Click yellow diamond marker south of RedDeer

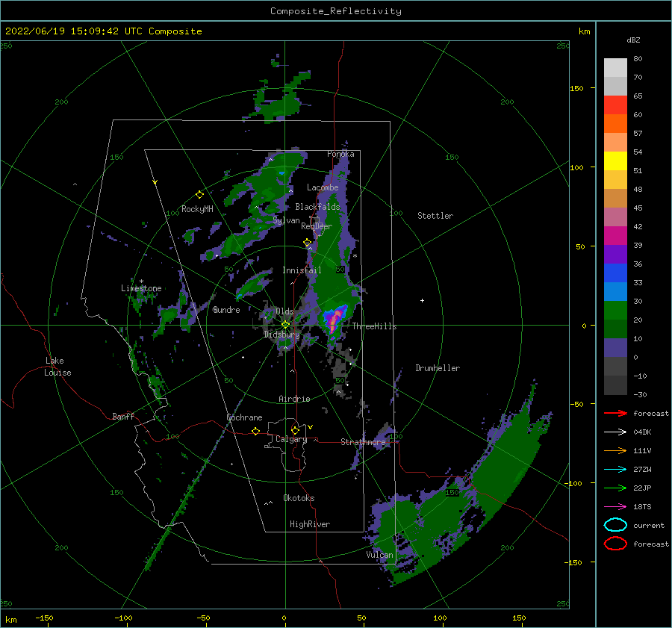(x=308, y=243)
